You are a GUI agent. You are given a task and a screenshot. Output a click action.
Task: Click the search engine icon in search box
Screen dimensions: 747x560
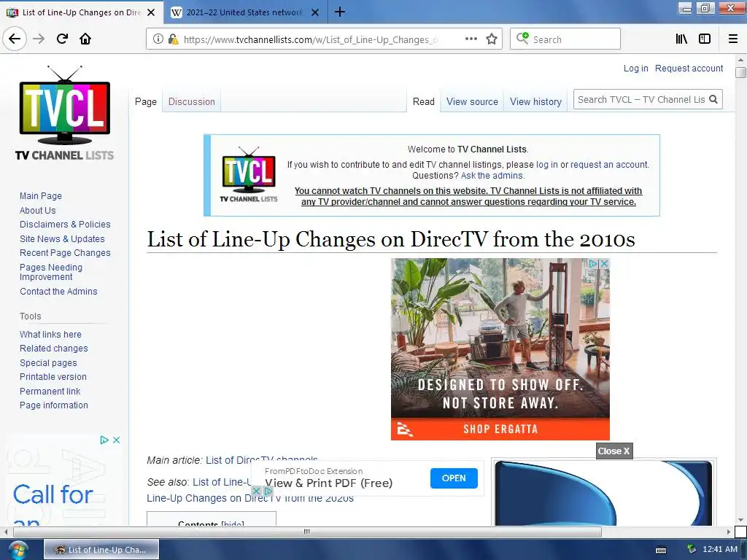pos(522,38)
